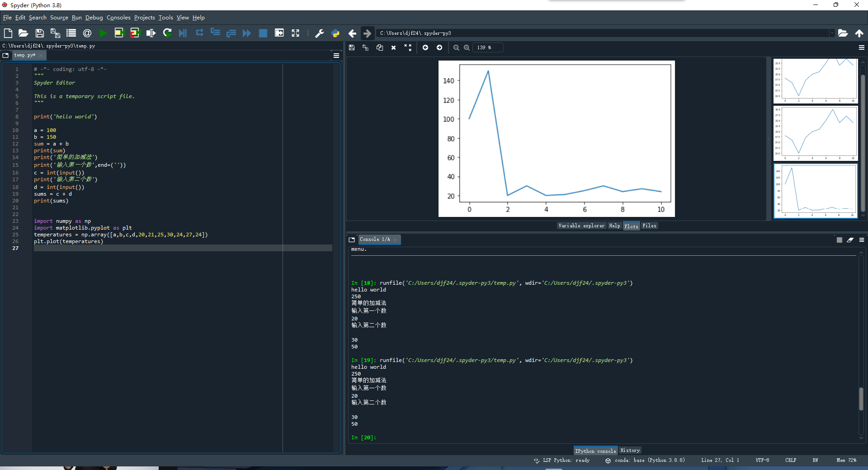Viewport: 868px width, 470px height.
Task: Open the Debug menu
Action: click(94, 18)
